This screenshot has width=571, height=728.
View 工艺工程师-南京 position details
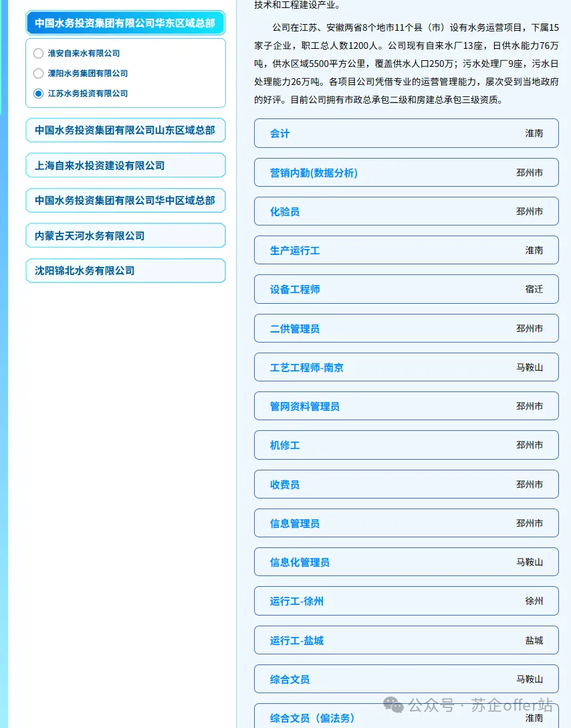pos(407,367)
